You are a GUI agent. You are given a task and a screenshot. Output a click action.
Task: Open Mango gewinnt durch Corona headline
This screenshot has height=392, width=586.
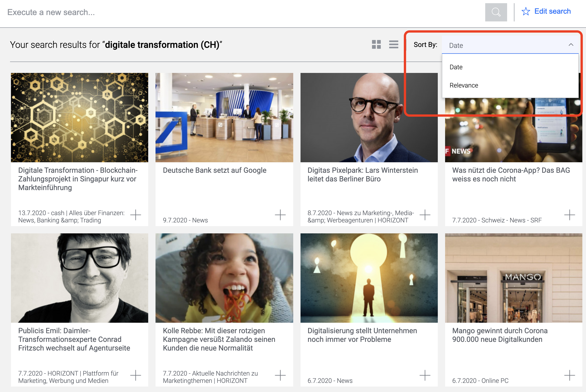(500, 335)
